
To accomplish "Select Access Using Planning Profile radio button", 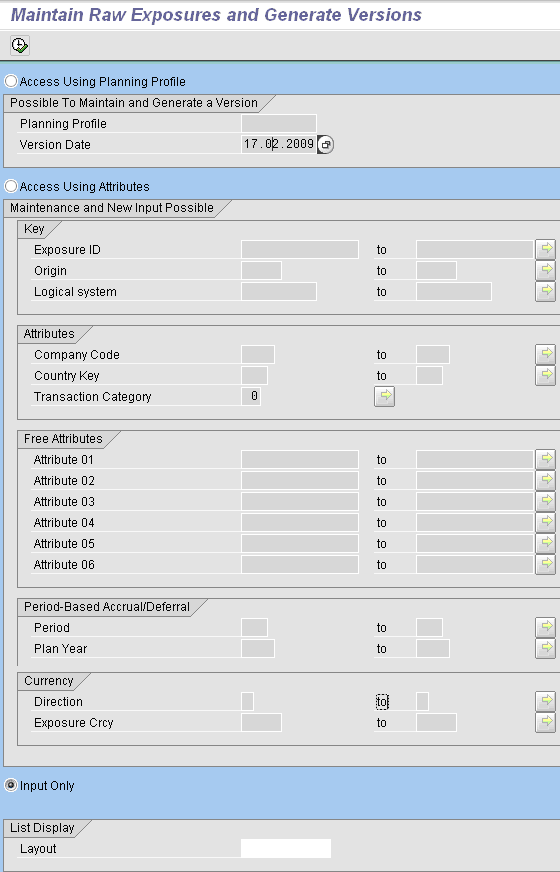I will pos(11,81).
